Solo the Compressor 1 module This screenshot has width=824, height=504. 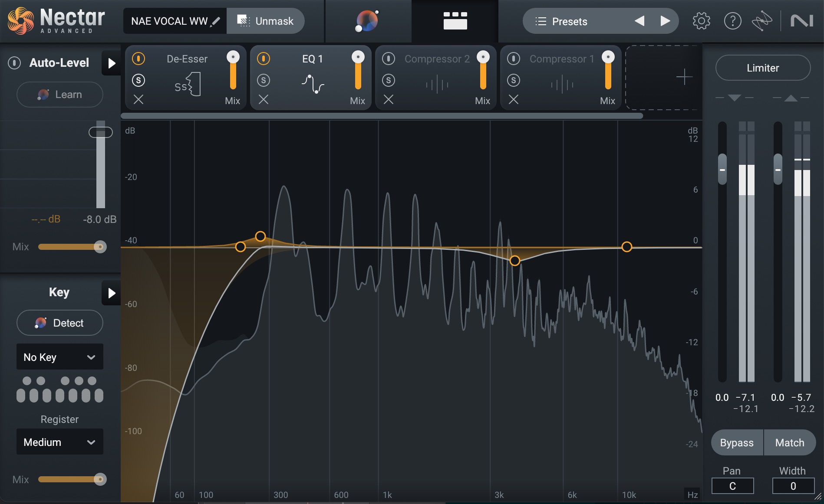tap(514, 80)
